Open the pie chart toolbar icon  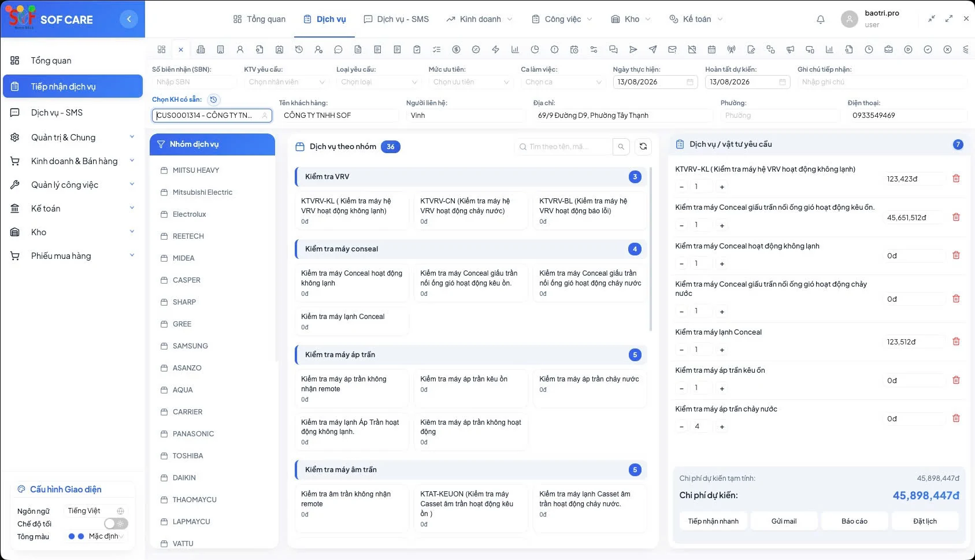(x=535, y=50)
